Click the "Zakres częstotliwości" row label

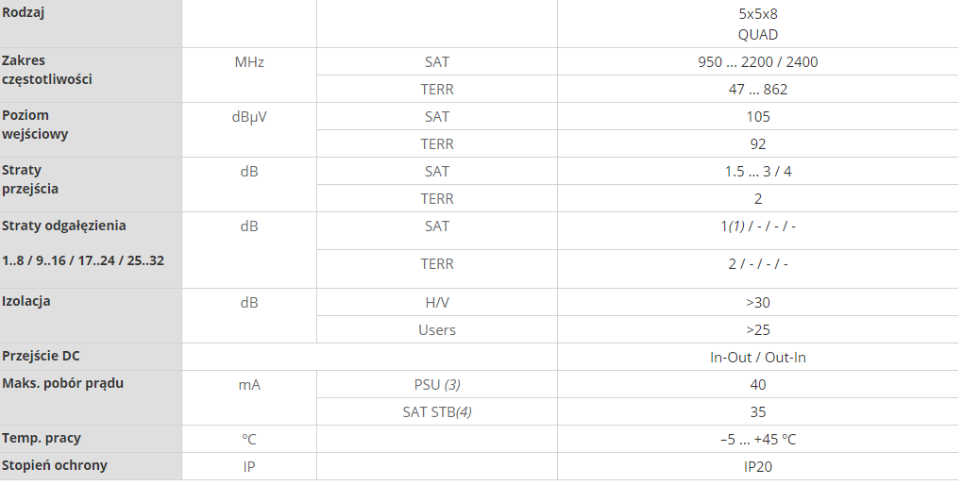coord(46,70)
